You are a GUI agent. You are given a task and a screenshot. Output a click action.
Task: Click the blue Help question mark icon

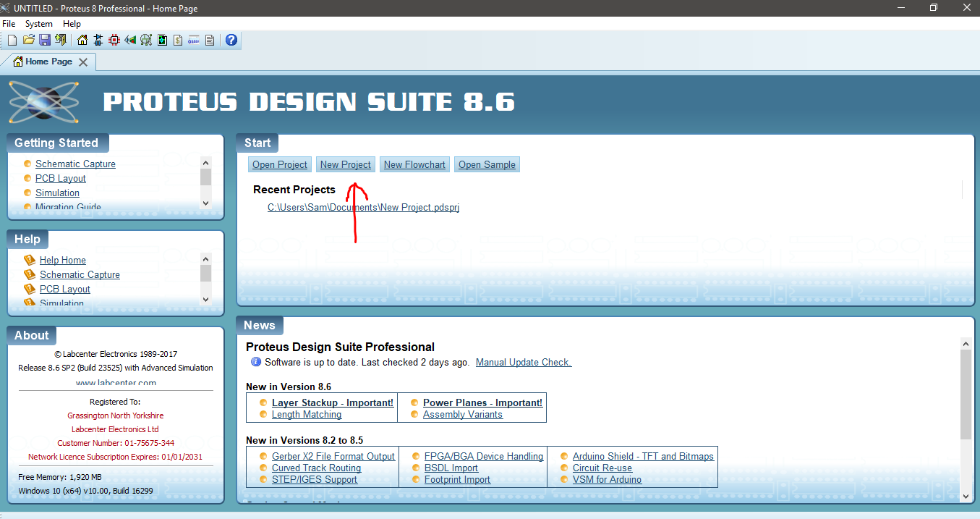[231, 40]
